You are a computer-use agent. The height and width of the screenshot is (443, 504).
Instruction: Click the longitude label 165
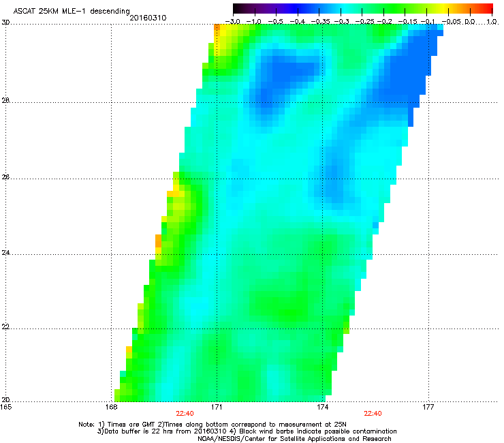click(x=5, y=407)
